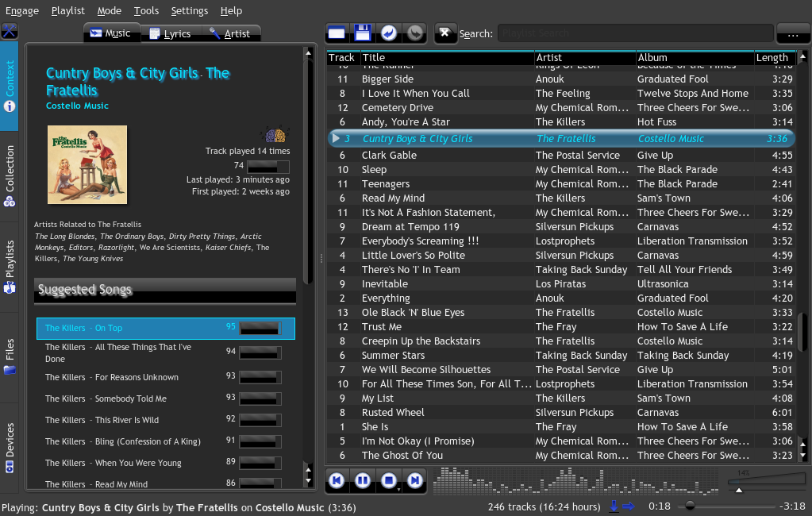Sort playlist by the Artist column header
Screen dimensions: 812x516
coord(585,57)
